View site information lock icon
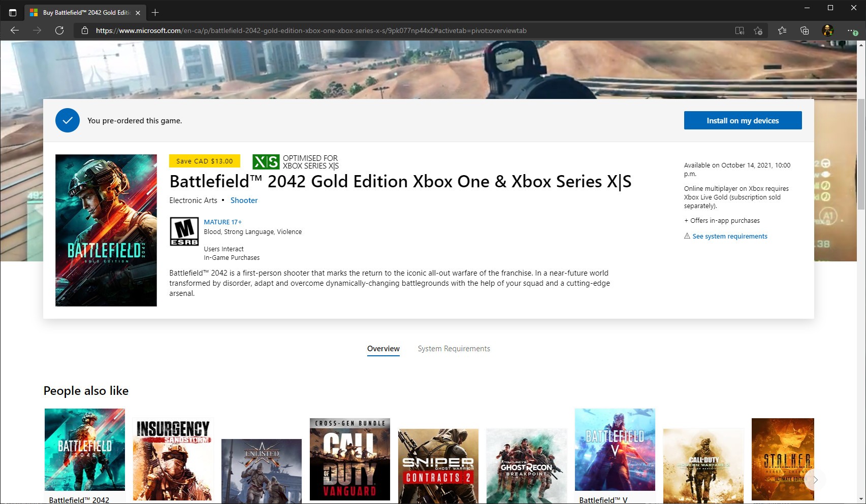This screenshot has width=866, height=504. point(84,30)
